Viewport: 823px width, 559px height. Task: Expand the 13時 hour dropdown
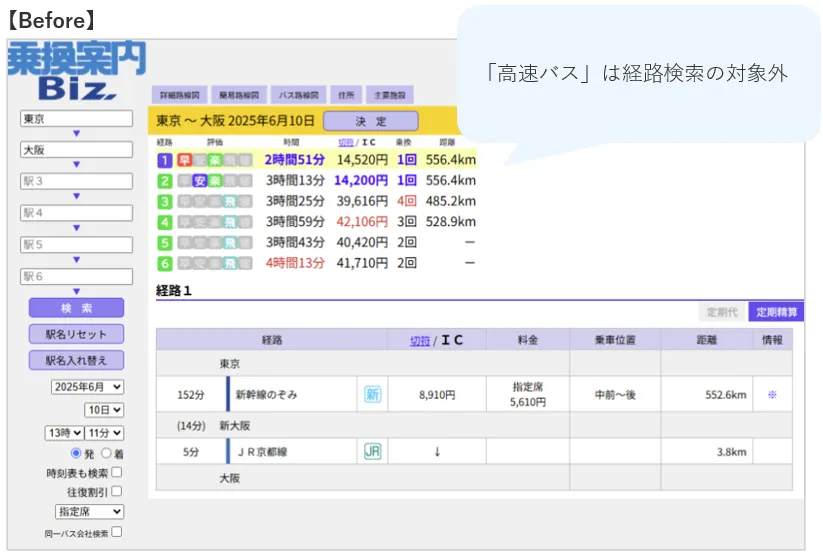point(63,433)
